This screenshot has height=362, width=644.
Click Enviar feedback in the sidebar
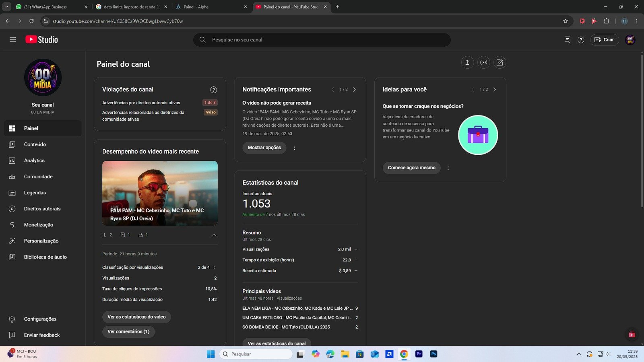(43, 335)
